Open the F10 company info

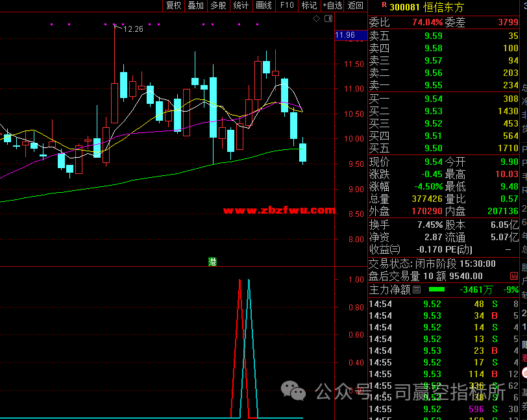(287, 5)
